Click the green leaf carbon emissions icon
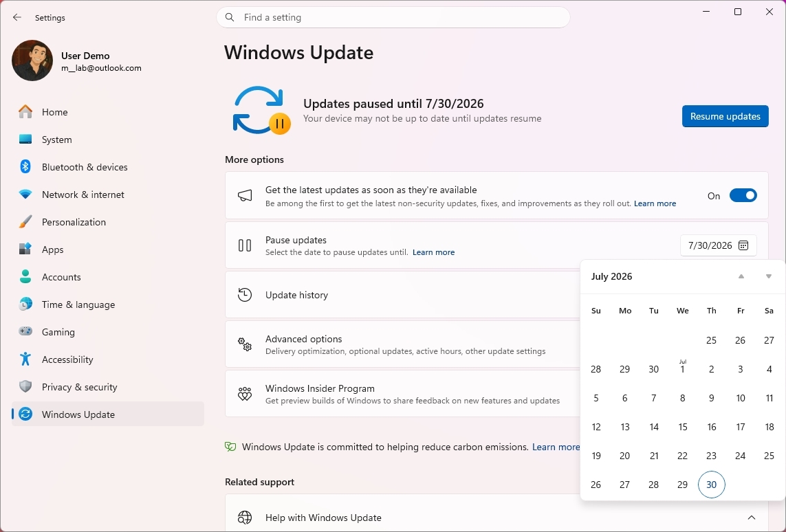 [230, 447]
